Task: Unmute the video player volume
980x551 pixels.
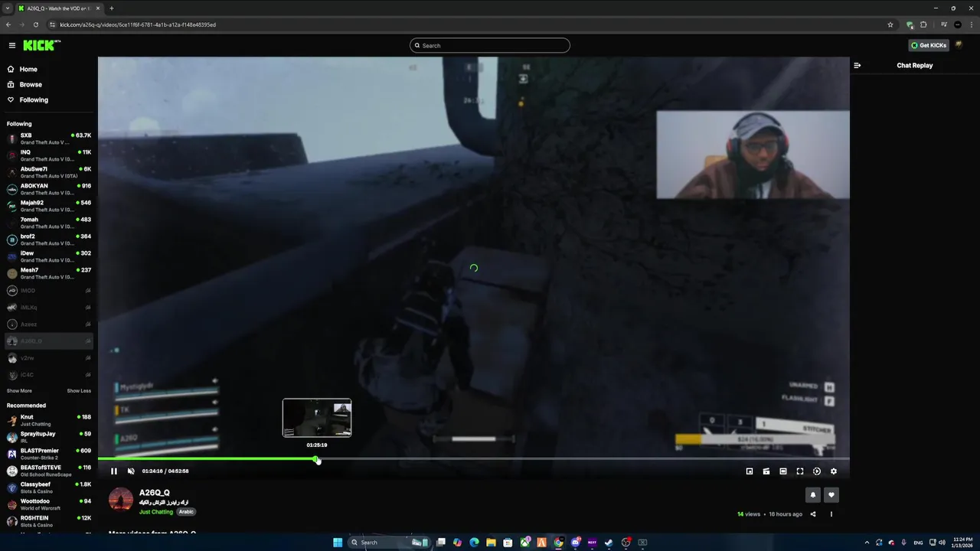Action: click(x=131, y=471)
